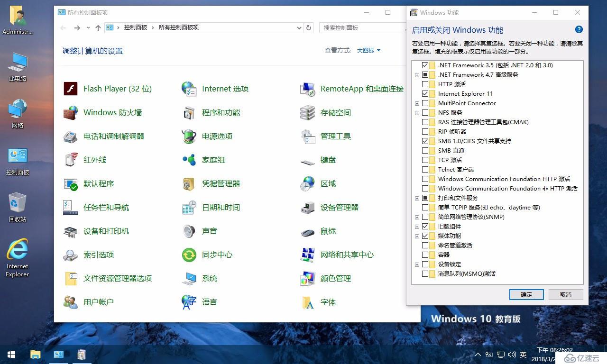Expand 打印和文件服务 tree node
The width and height of the screenshot is (607, 364).
[x=417, y=198]
